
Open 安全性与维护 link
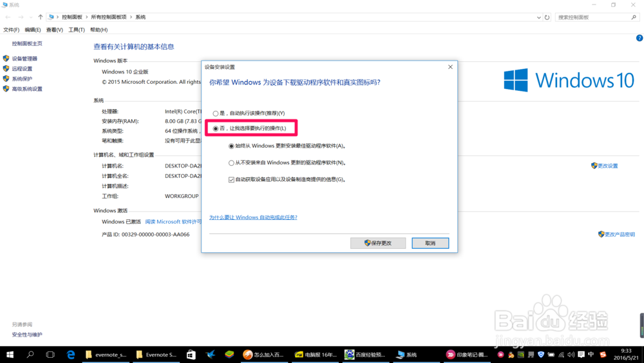pos(26,335)
